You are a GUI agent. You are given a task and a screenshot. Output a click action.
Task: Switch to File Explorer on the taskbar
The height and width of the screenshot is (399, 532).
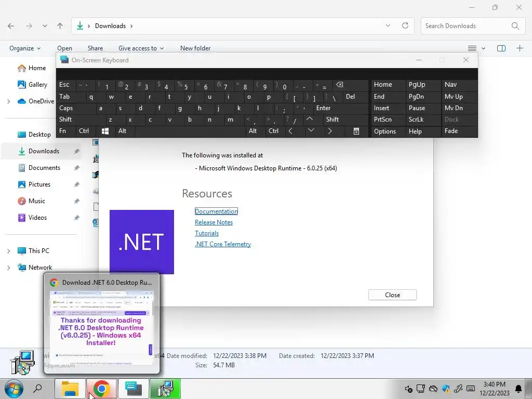(x=70, y=389)
